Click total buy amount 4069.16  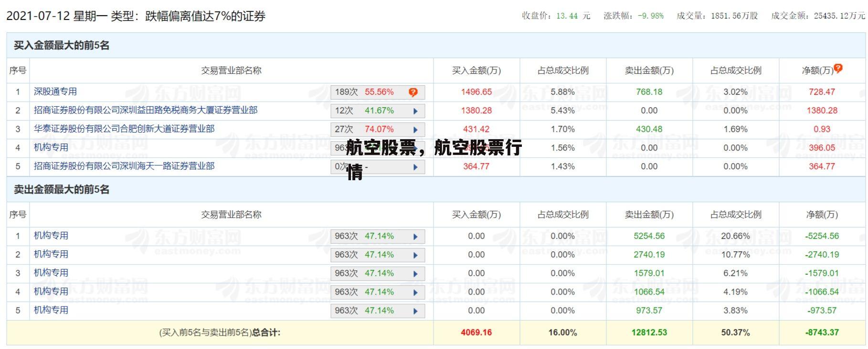[476, 332]
